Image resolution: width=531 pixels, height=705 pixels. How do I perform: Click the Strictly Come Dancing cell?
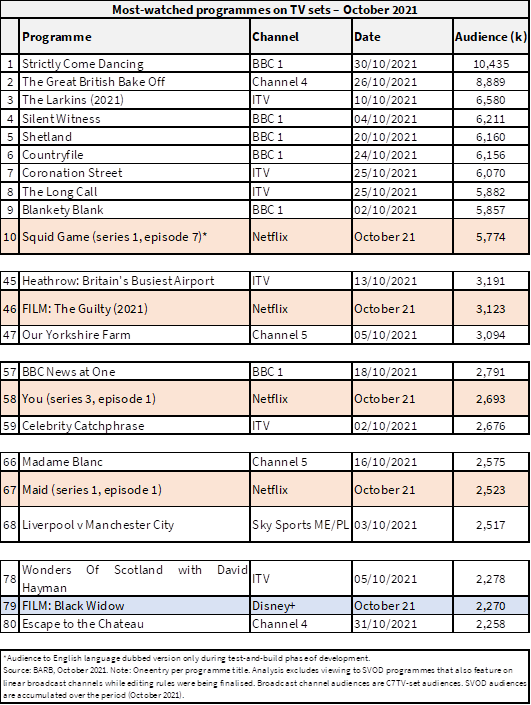134,64
